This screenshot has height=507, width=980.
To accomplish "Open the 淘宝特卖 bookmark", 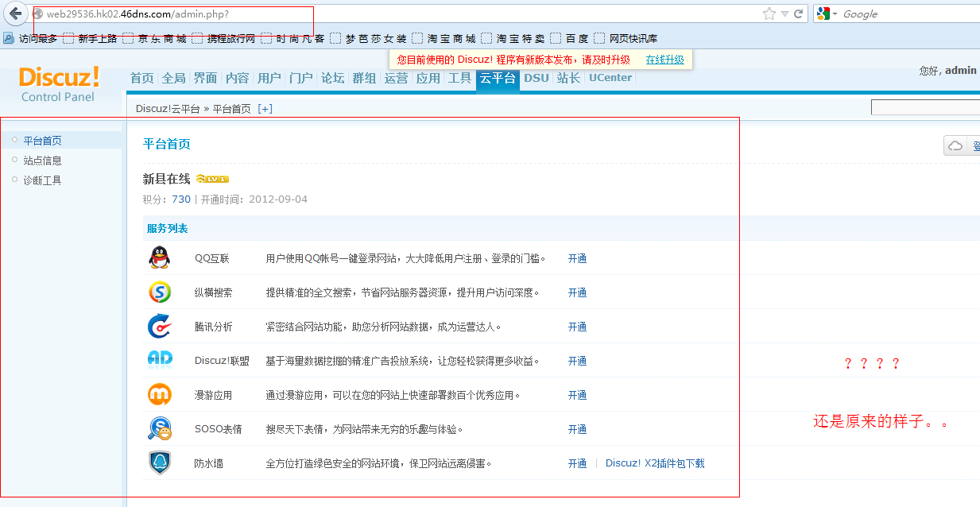I will [x=513, y=38].
